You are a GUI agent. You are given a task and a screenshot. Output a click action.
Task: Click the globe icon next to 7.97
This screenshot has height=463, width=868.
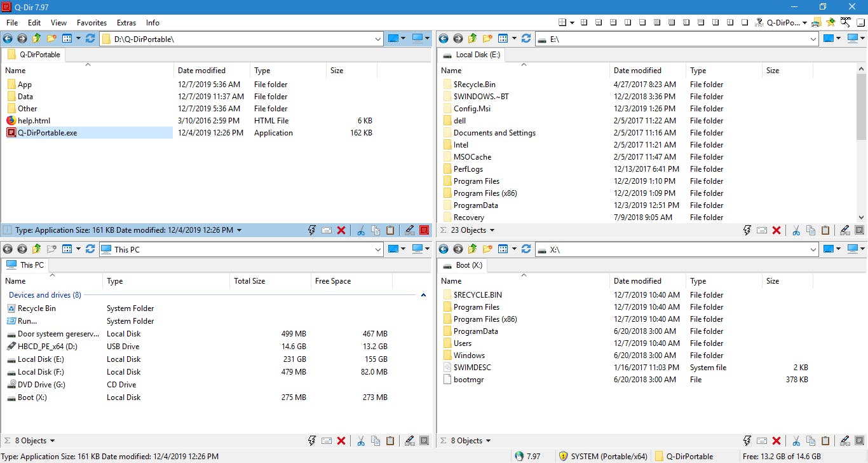pos(519,456)
